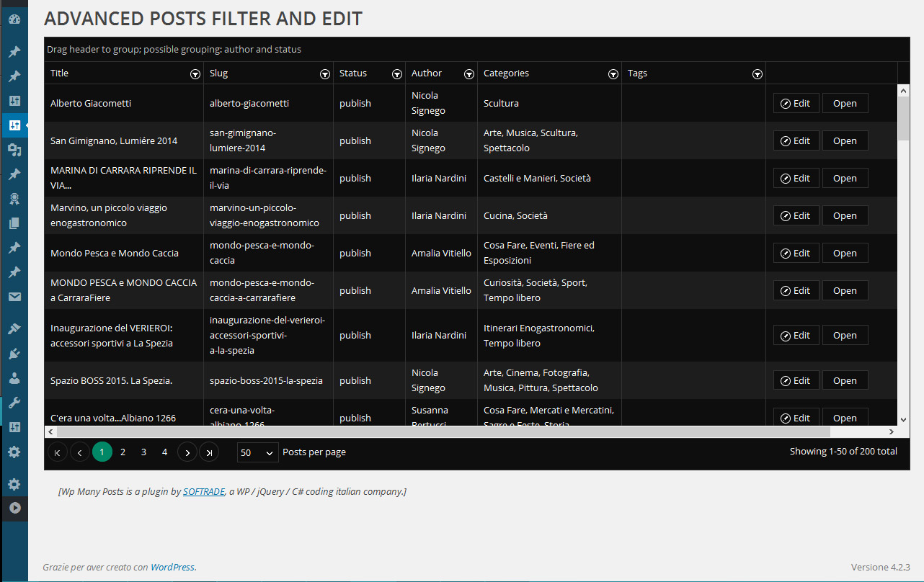Image resolution: width=924 pixels, height=582 pixels.
Task: Open the Media library icon in sidebar
Action: pos(14,150)
